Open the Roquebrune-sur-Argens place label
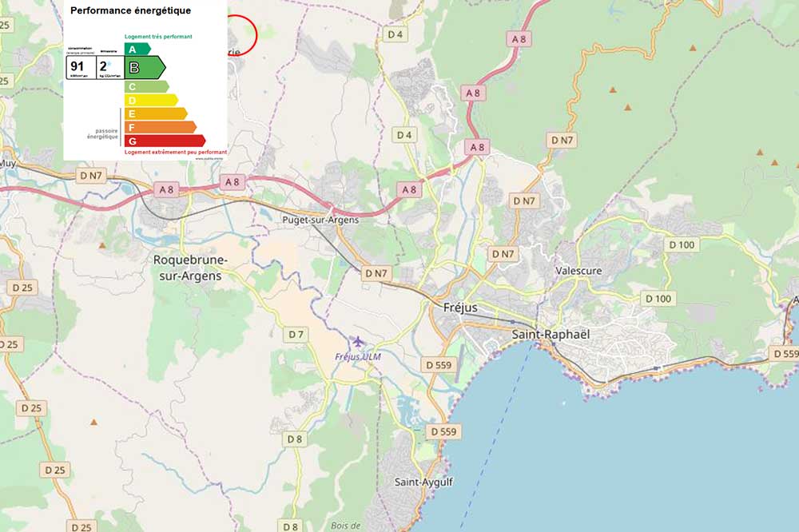The width and height of the screenshot is (799, 532). (x=189, y=268)
